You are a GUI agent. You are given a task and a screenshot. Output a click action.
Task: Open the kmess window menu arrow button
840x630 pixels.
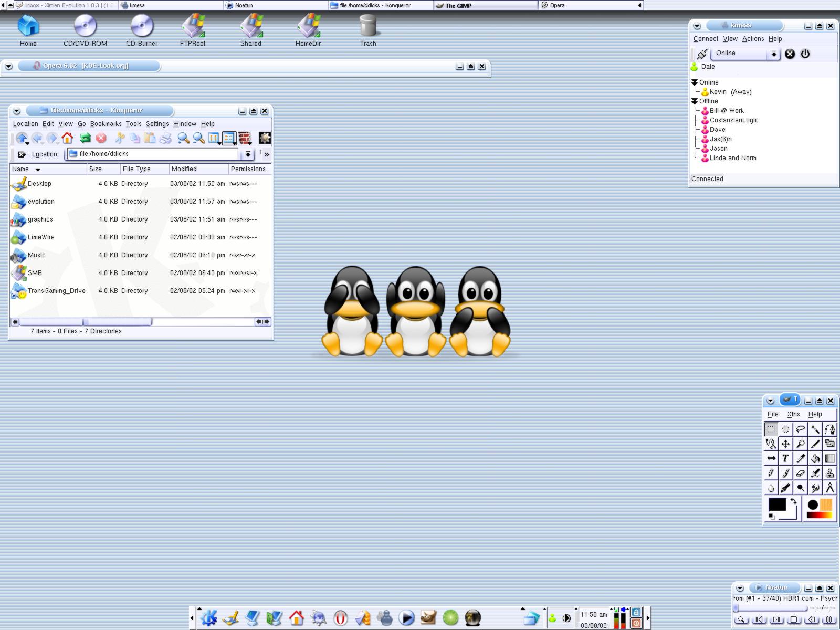(697, 26)
